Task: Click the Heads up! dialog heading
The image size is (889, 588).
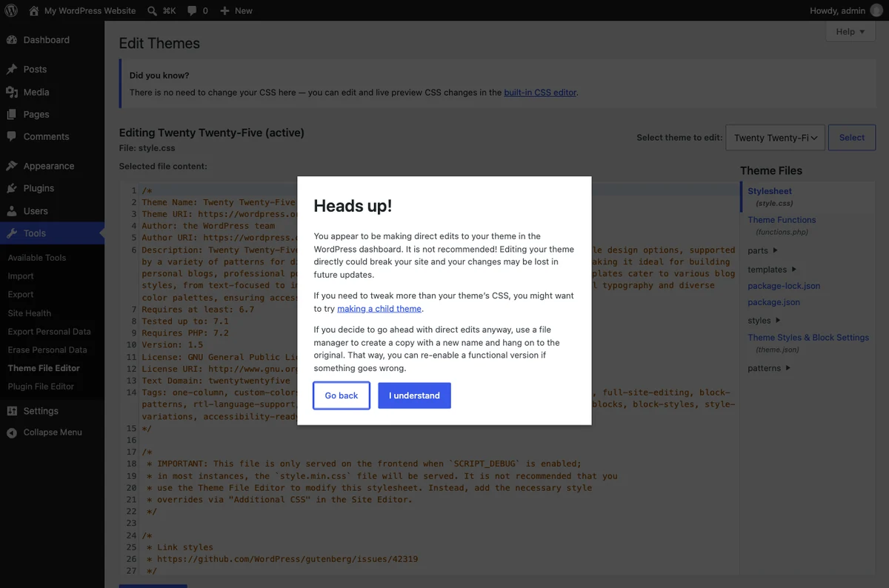Action: coord(353,206)
